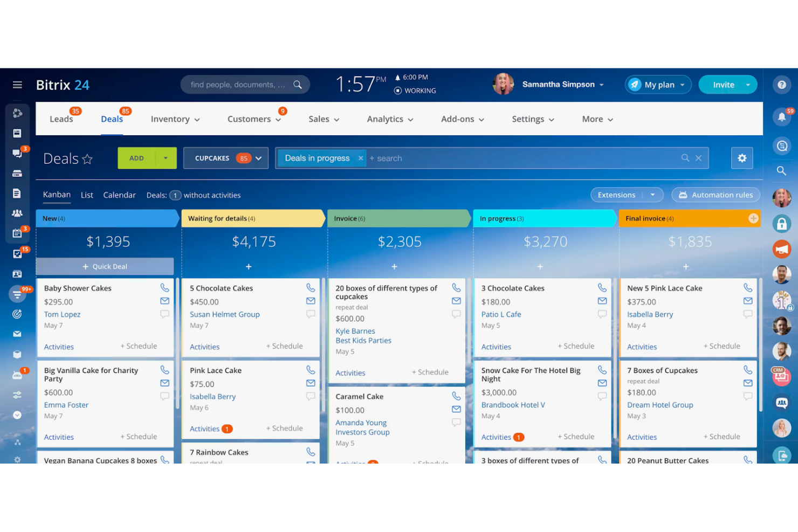Open the right sidebar search icon
Image resolution: width=798 pixels, height=532 pixels.
[x=781, y=171]
